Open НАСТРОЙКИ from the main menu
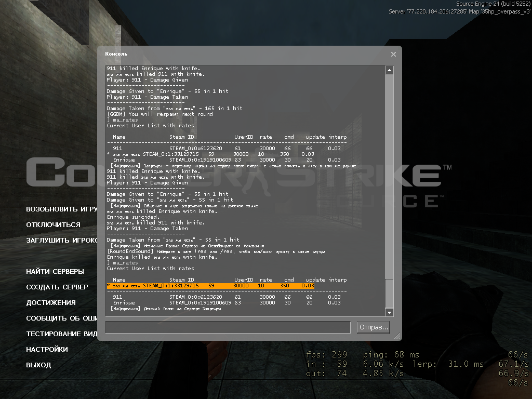The width and height of the screenshot is (532, 399). (47, 350)
